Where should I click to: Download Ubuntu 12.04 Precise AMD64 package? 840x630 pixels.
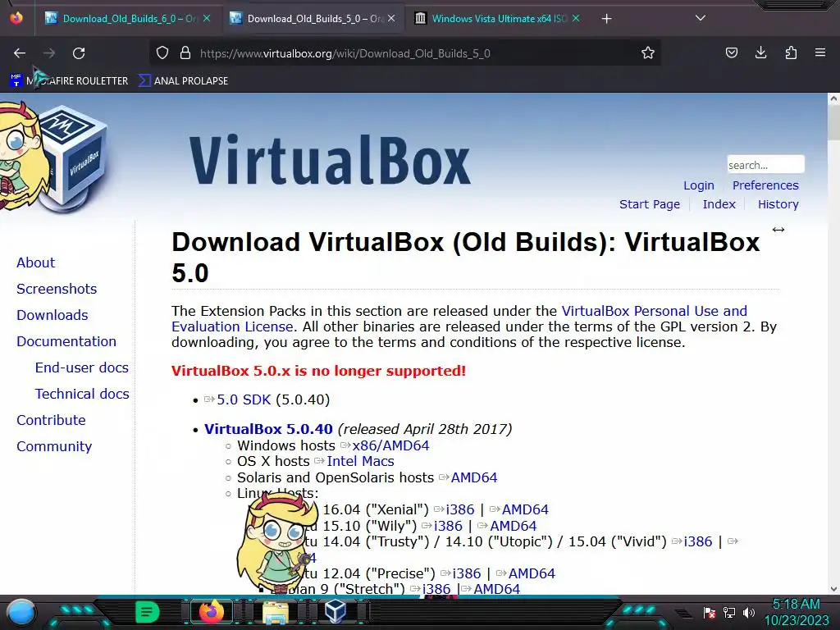tap(532, 573)
